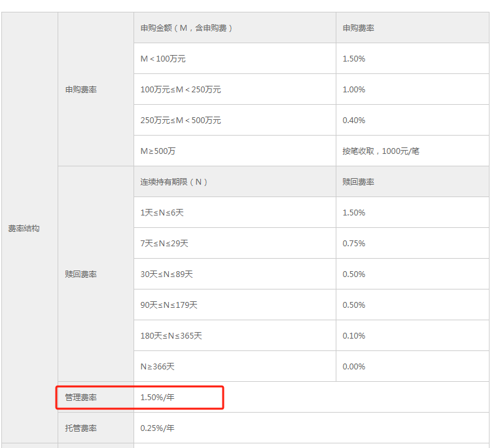Select the N≥366天 cell
Image resolution: width=500 pixels, height=448 pixels.
coord(158,367)
